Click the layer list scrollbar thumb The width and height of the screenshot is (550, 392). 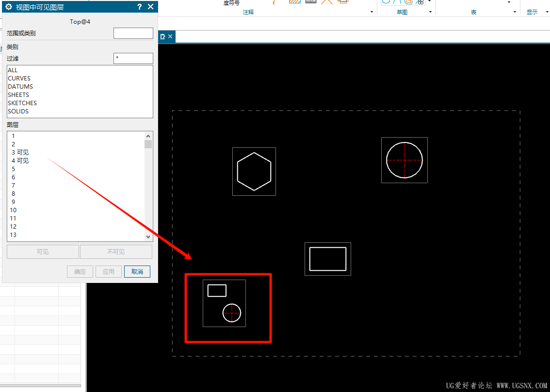(148, 144)
